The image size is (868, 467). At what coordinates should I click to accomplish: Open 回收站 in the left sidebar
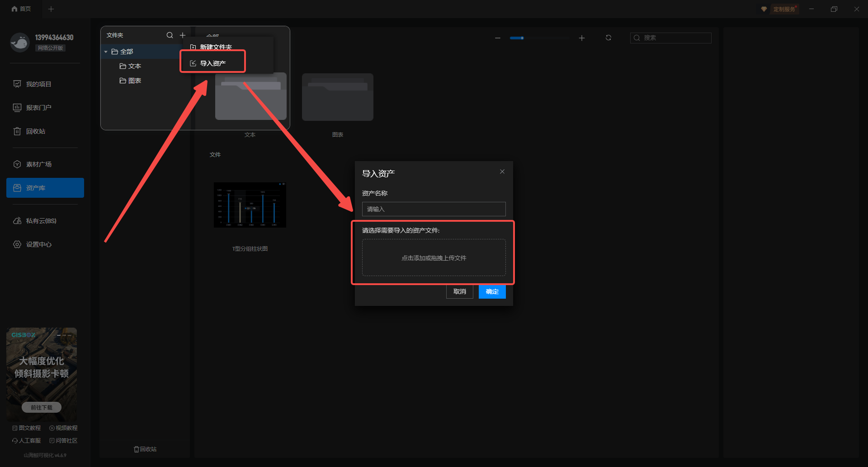pos(35,131)
